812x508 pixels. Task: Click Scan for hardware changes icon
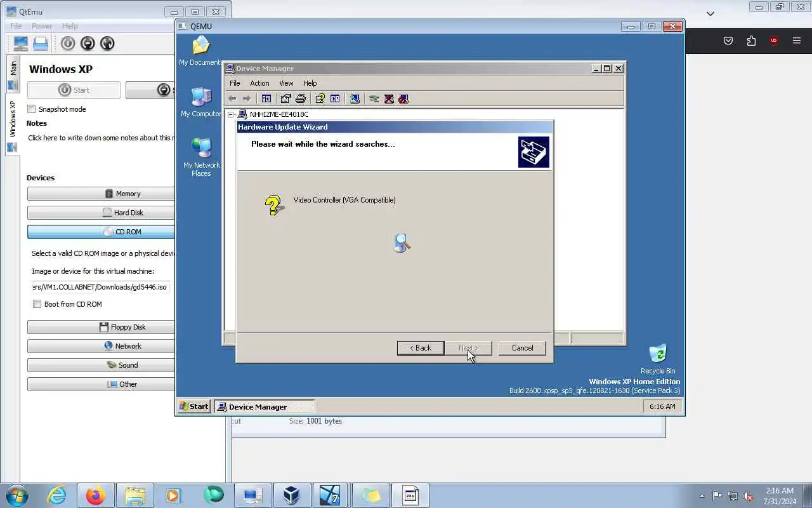(355, 98)
